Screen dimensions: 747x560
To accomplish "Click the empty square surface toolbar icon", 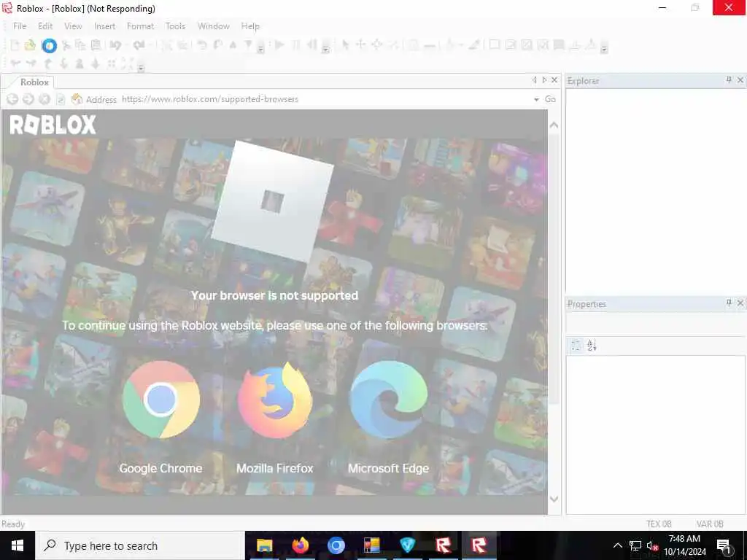I will point(495,44).
